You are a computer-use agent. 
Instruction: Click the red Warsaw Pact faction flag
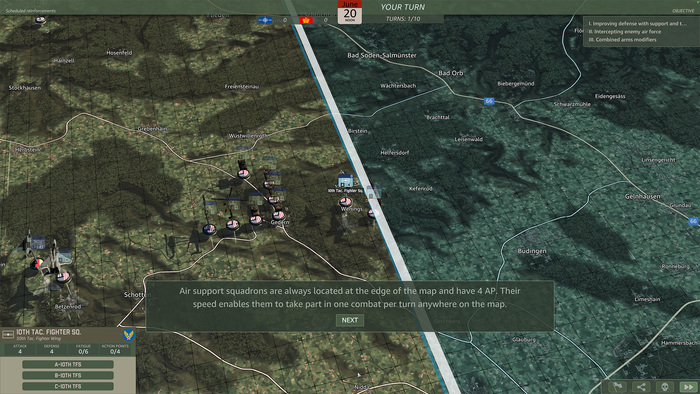tap(306, 20)
